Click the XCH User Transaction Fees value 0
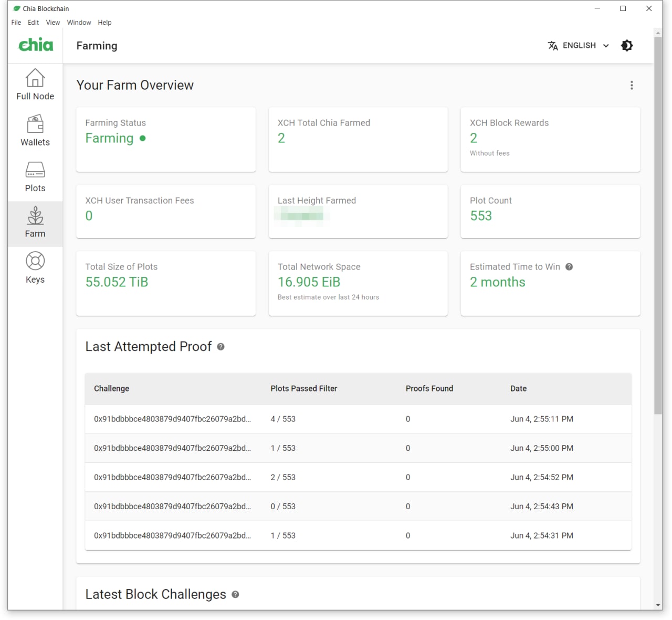Screen dimensions: 672x620 (89, 216)
